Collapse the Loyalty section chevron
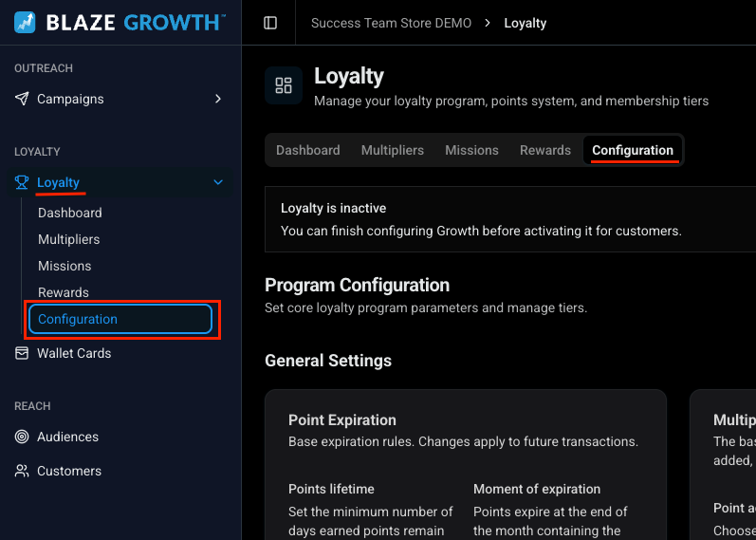Screen dimensions: 756x540 tap(218, 182)
